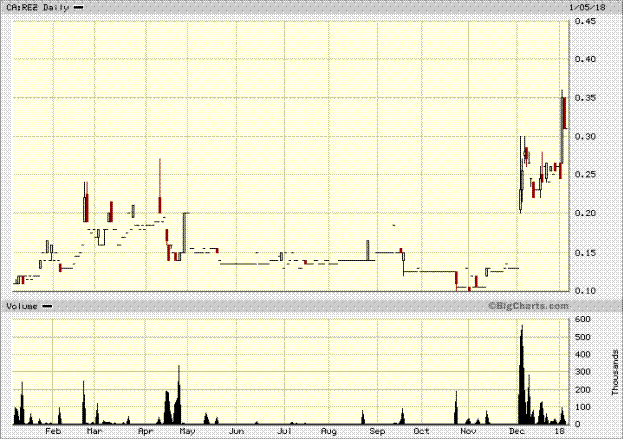Select the Feb month marker
This screenshot has height=442, width=624.
(x=54, y=431)
